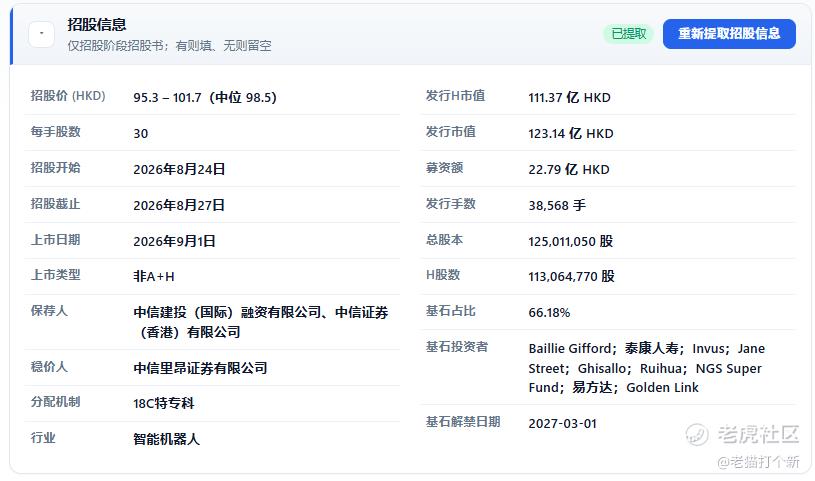Click the 上市日期 field label
This screenshot has height=481, width=815.
[x=56, y=239]
